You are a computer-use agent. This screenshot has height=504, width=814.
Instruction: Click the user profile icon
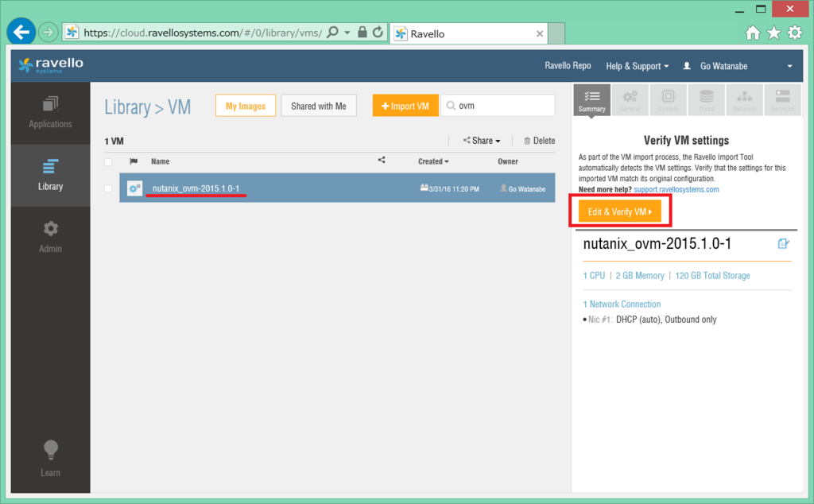(x=687, y=66)
